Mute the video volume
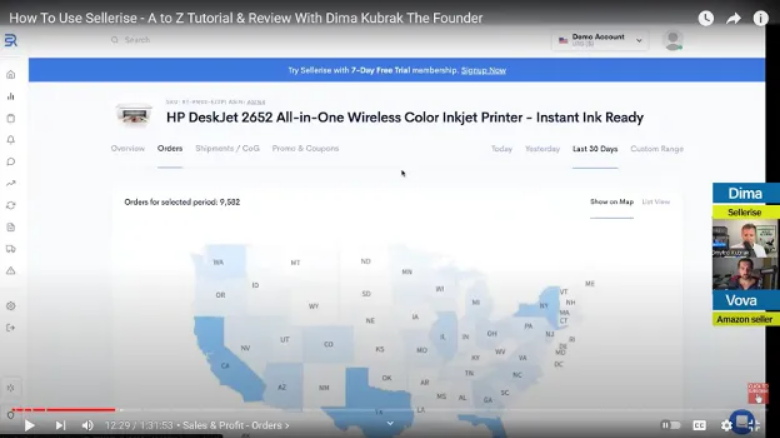The height and width of the screenshot is (438, 780). [88, 426]
